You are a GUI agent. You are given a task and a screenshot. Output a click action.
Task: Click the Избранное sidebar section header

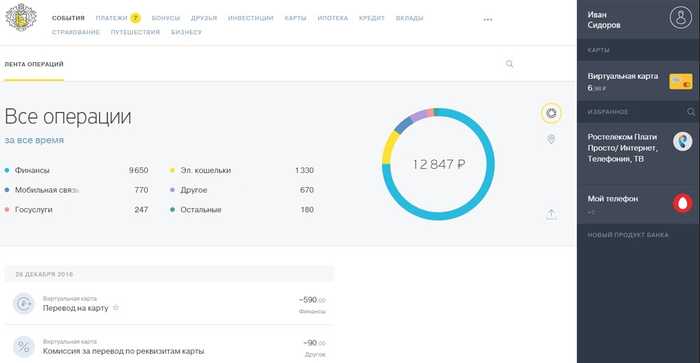[608, 112]
